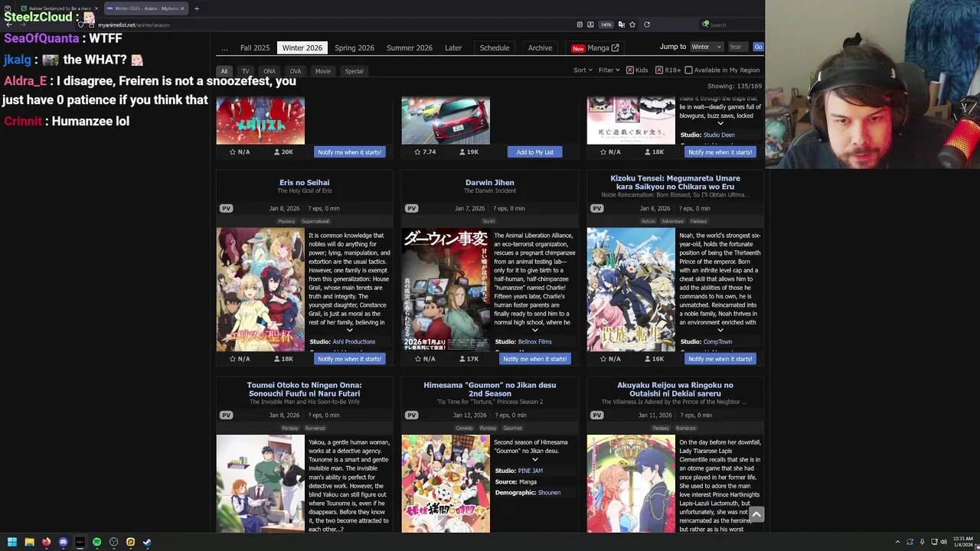
Task: Filter the list by Movie type
Action: (323, 71)
